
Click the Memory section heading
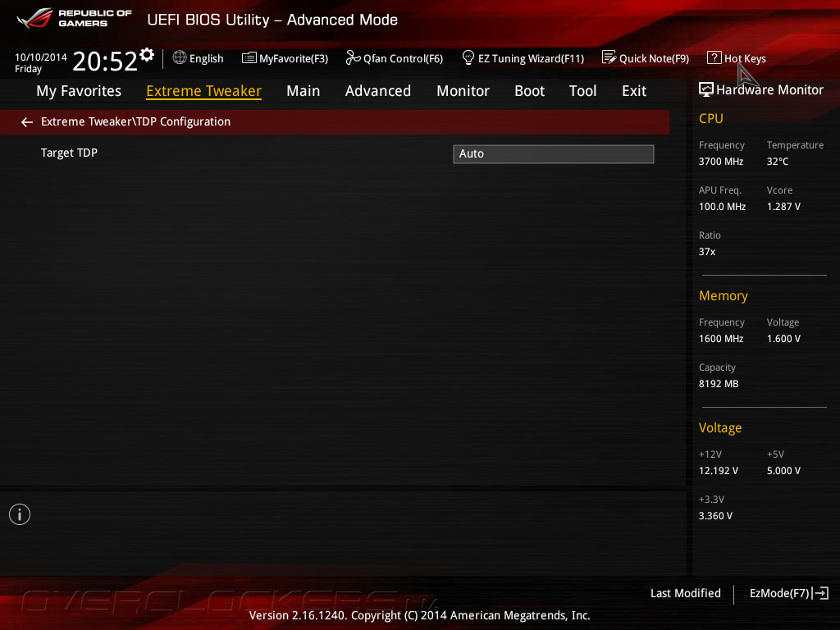pyautogui.click(x=724, y=295)
